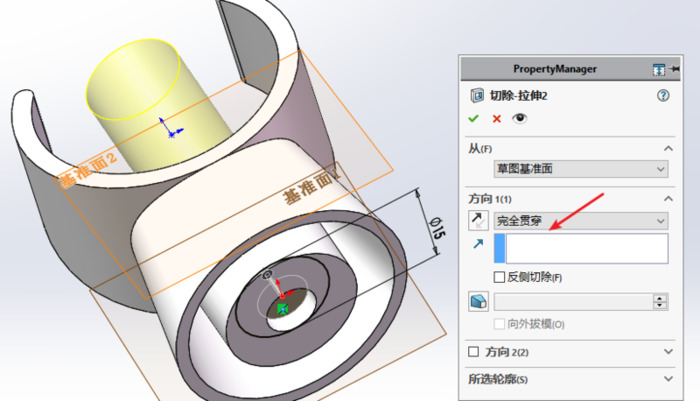Enable 反侧切除(F) checkbox
The width and height of the screenshot is (700, 401).
point(499,277)
